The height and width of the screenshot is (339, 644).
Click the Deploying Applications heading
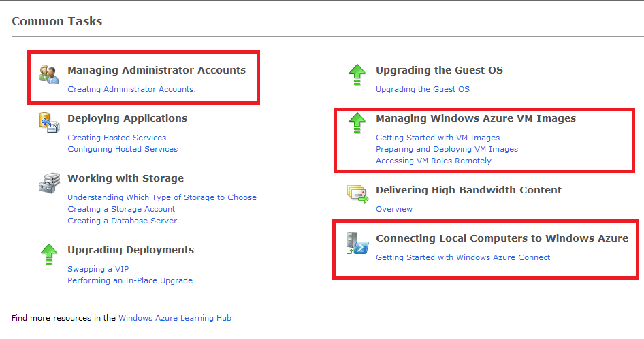[127, 118]
